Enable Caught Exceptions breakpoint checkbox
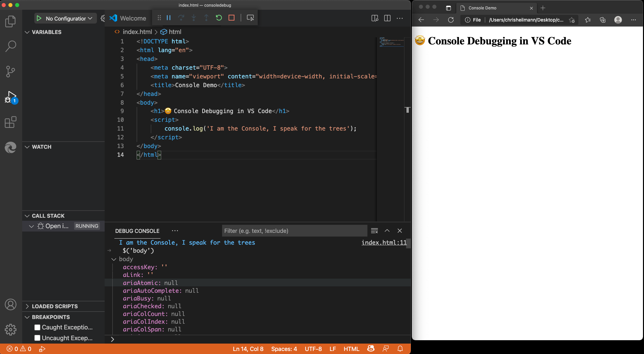The width and height of the screenshot is (644, 354). tap(37, 327)
